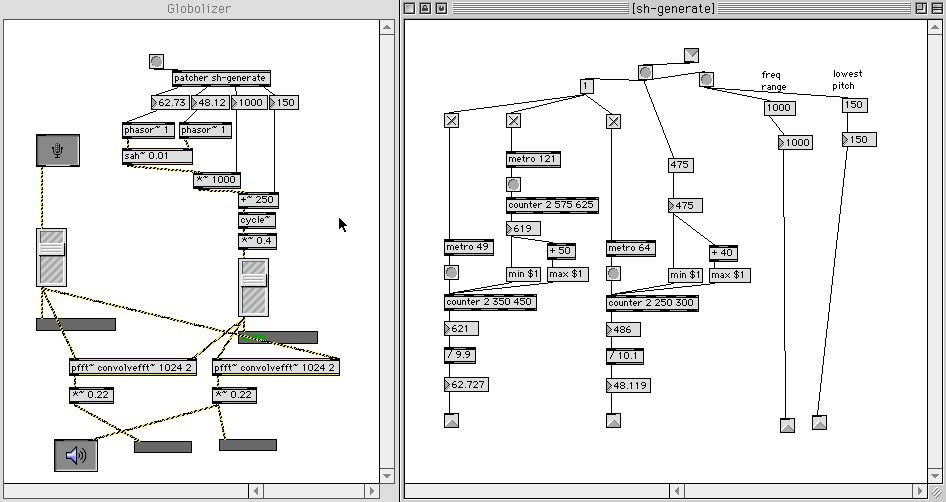Select the / 10.1 object
946x502 pixels.
(625, 356)
